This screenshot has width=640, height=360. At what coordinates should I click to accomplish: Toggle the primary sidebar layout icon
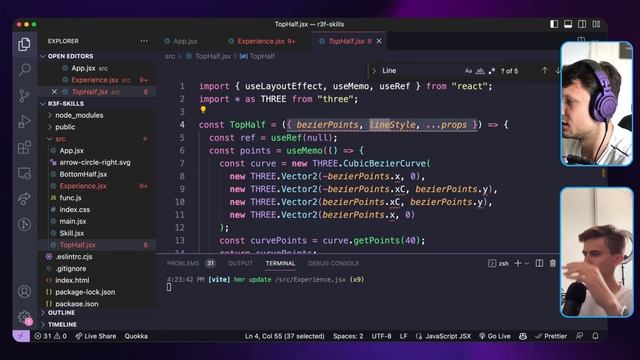(x=554, y=24)
